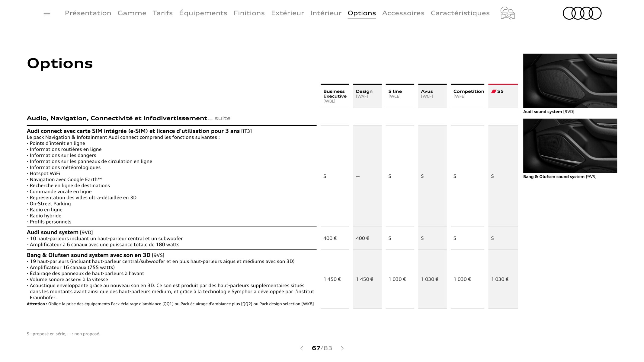Click Volume sonore asservi à la vitesse
Viewport: 644px width, 362px height.
coord(67,279)
